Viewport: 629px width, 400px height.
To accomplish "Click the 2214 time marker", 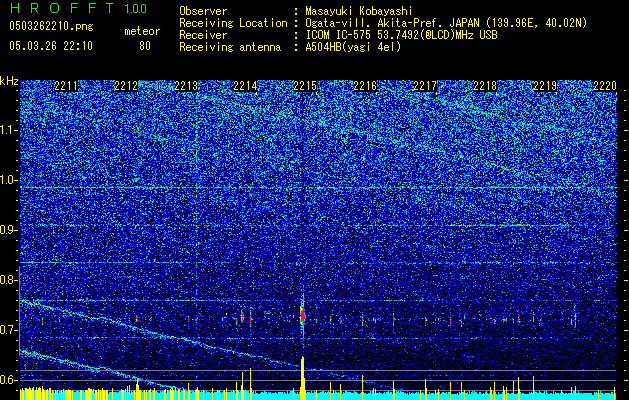I will (246, 86).
